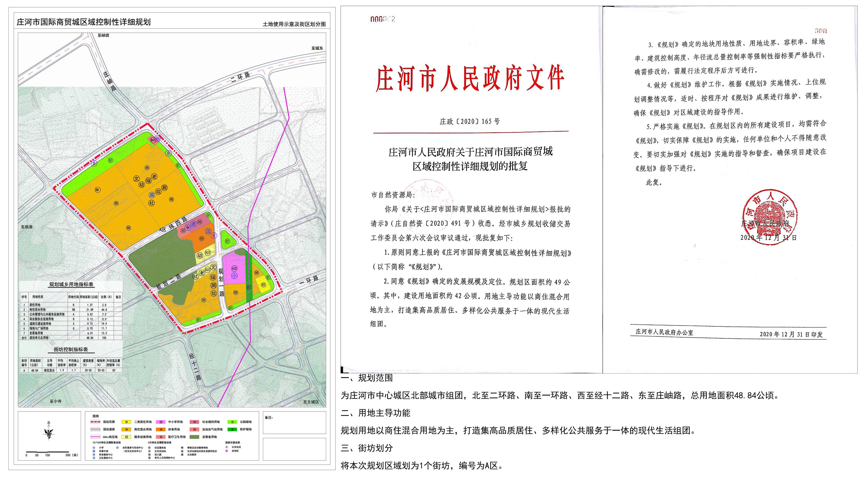868x477 pixels.
Task: Click the red header 庄河市人民政府文件
Action: 470,79
